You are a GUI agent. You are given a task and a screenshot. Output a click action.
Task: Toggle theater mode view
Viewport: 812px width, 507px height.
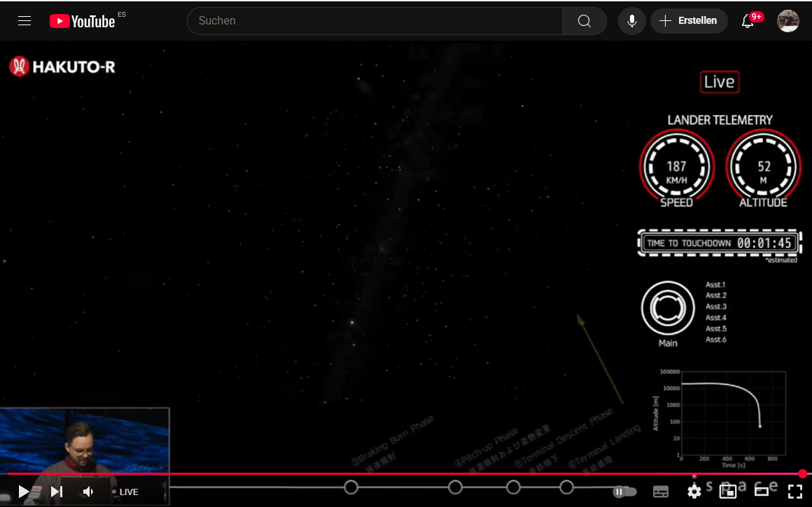coord(762,492)
